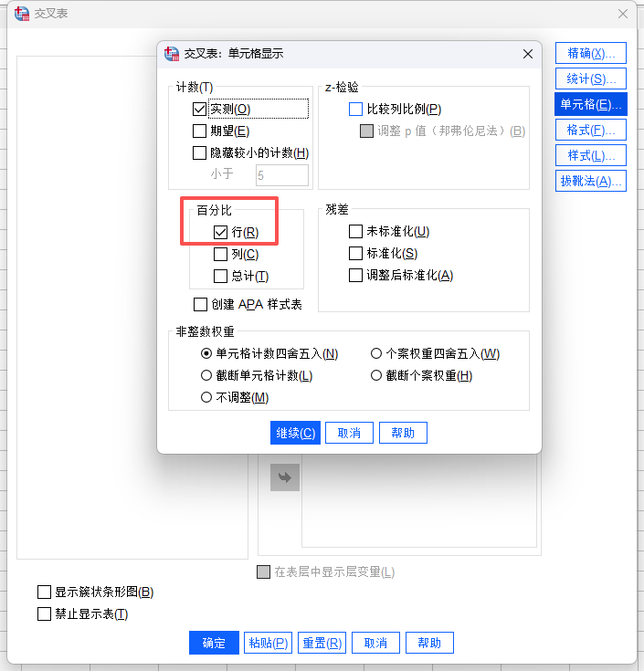This screenshot has height=671, width=644.
Task: Select 不调整 radio option
Action: [x=206, y=397]
